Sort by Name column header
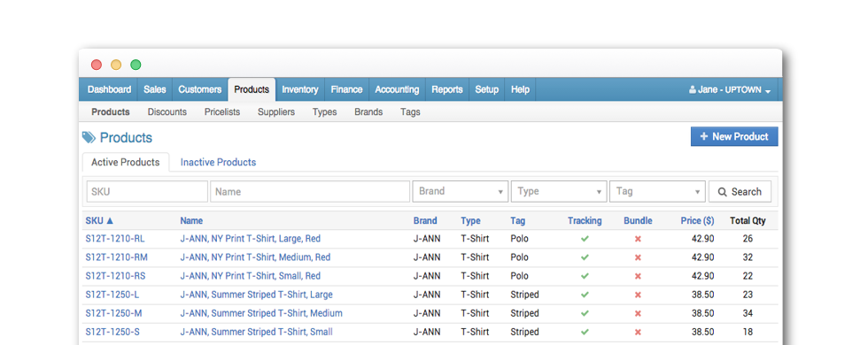The image size is (868, 345). coord(191,220)
